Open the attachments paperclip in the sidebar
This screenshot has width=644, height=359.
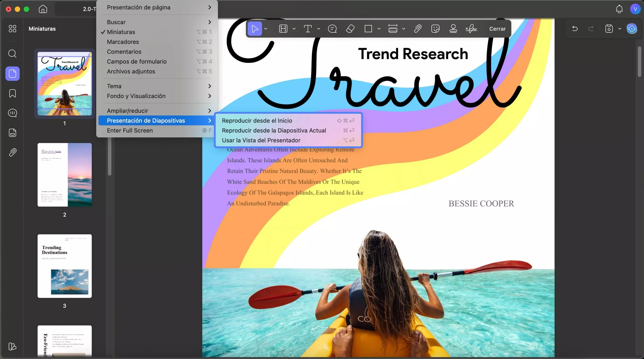pos(12,152)
